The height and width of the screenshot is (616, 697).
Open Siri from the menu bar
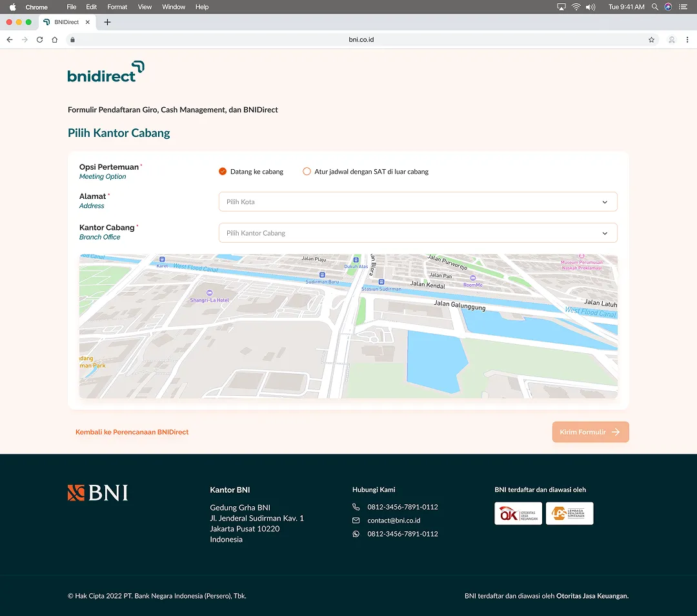pos(668,6)
